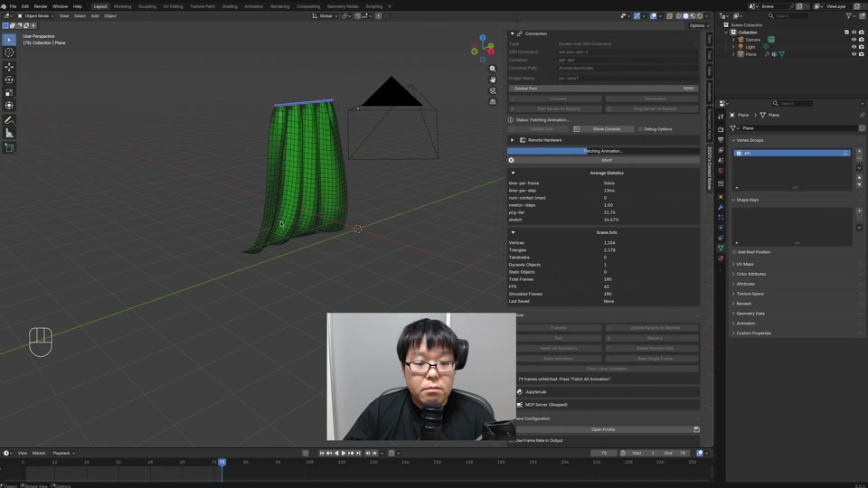Hide the Collection via eye icon
868x488 pixels.
pos(854,33)
